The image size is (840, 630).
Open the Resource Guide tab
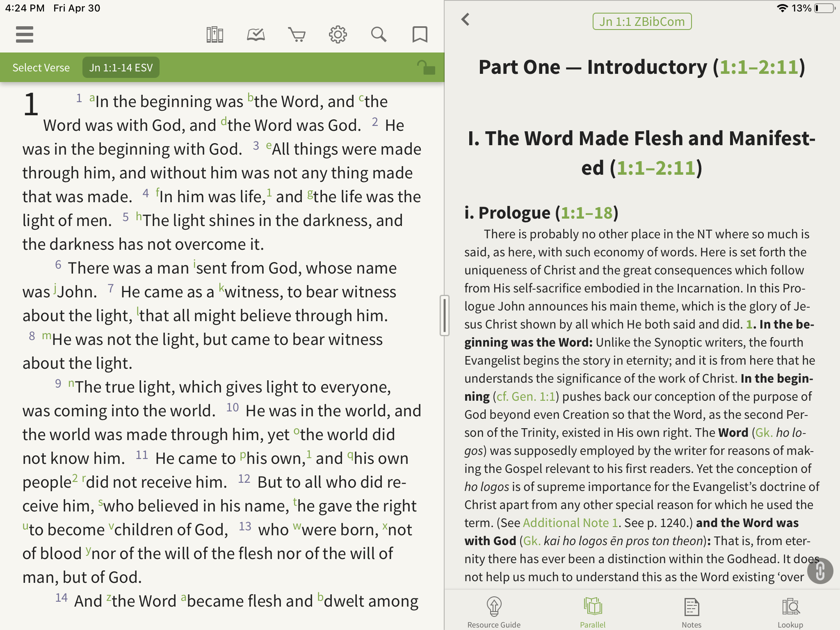coord(494,613)
